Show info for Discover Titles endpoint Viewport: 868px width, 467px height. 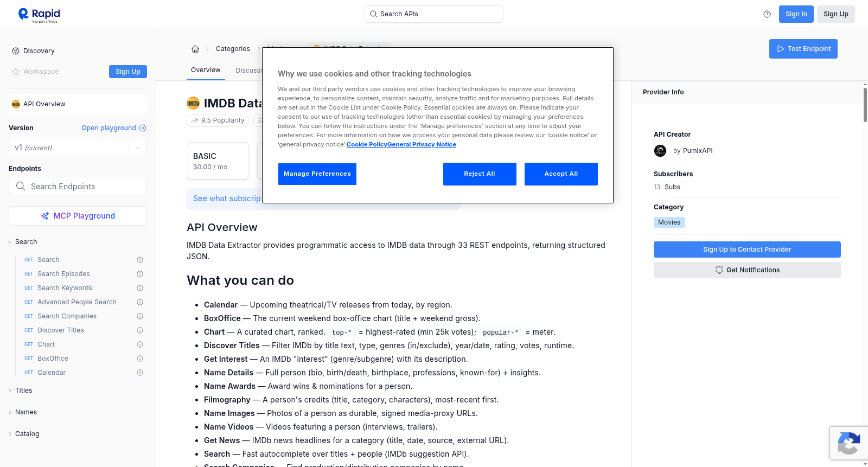pos(140,330)
